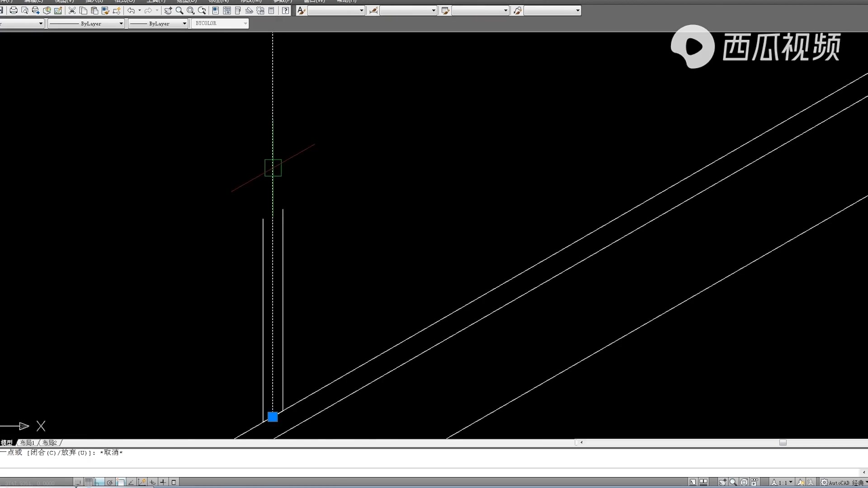868x488 pixels.
Task: Open the text style dropdown
Action: coord(336,10)
